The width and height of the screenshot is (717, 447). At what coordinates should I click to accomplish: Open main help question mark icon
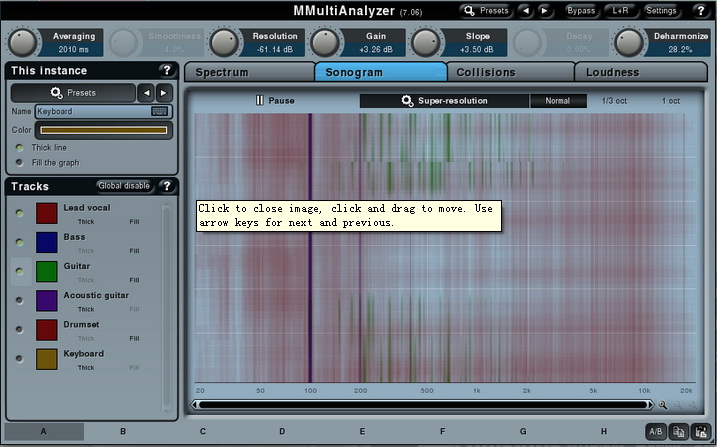[700, 11]
